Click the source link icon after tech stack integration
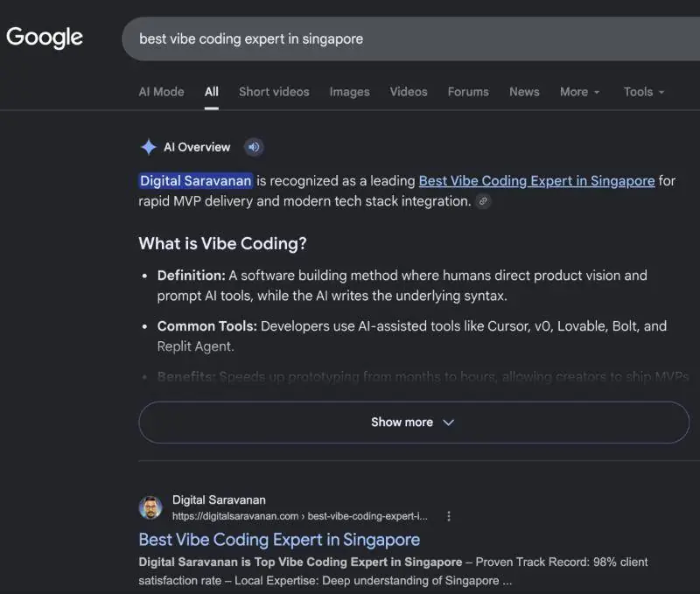700x594 pixels. [483, 201]
